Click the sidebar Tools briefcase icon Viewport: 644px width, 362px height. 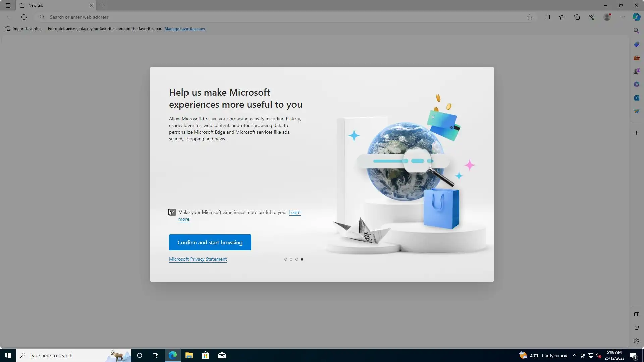[636, 58]
